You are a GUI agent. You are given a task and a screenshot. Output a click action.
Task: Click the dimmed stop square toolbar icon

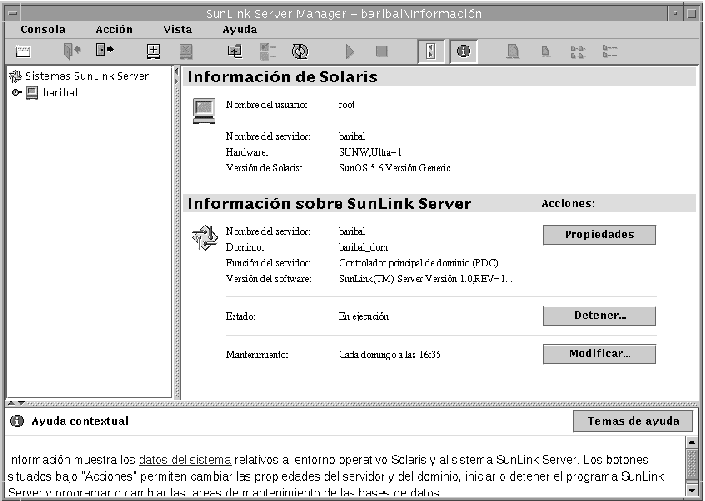point(382,51)
